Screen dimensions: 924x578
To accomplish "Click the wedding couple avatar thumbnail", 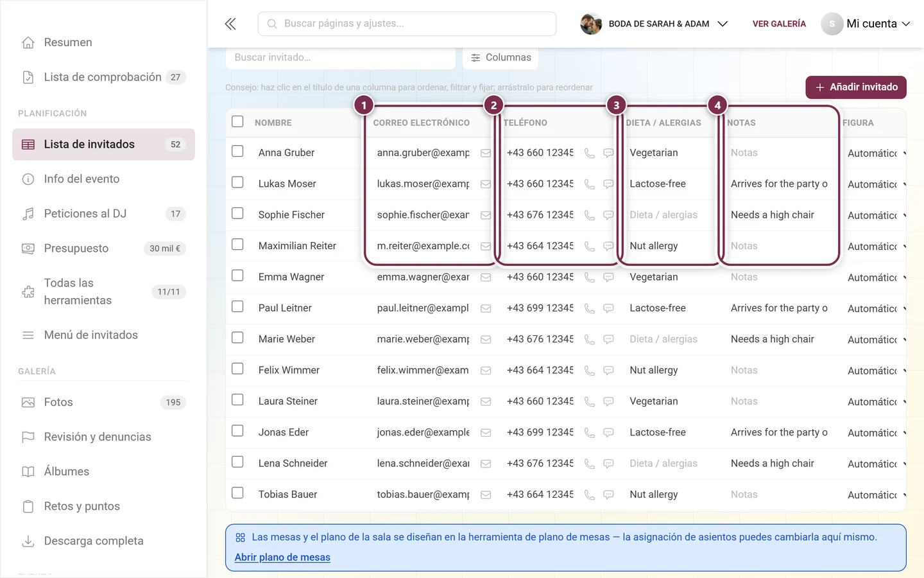I will click(591, 24).
